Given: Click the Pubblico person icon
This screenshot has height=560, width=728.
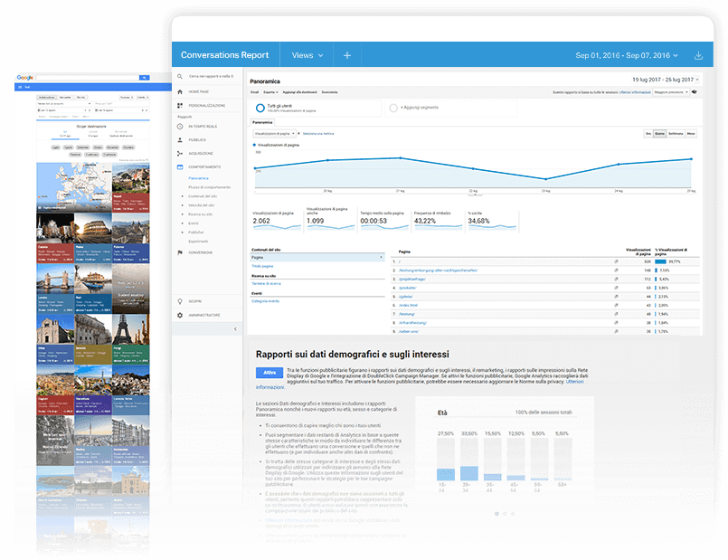Looking at the screenshot, I should [x=180, y=140].
